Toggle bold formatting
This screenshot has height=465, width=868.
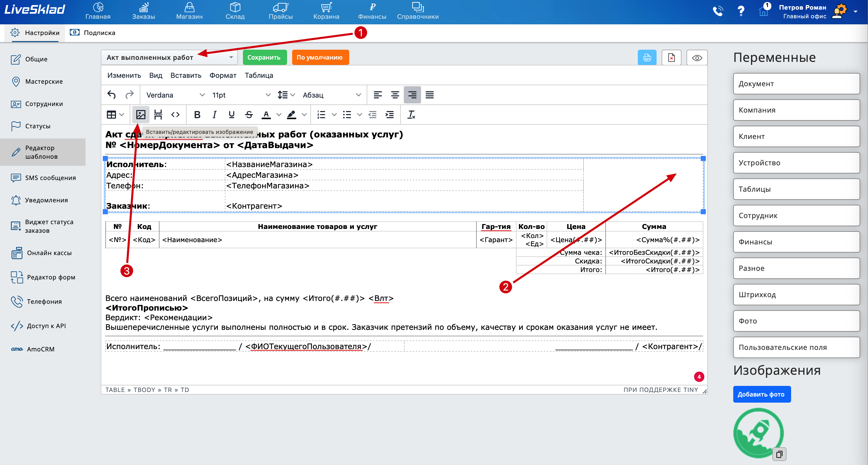tap(197, 115)
